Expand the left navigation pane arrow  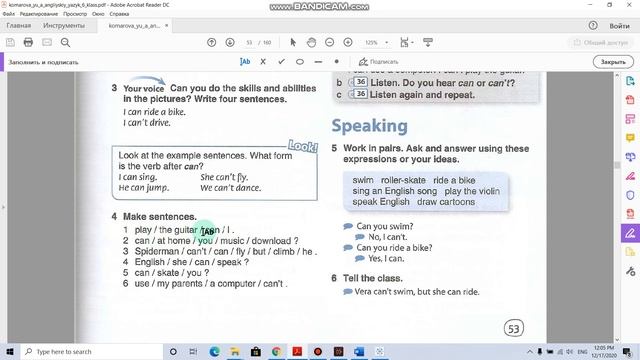3,207
